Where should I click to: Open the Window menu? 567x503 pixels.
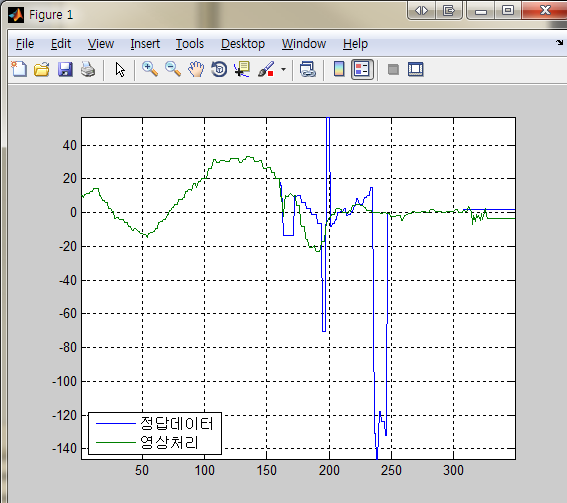point(304,44)
